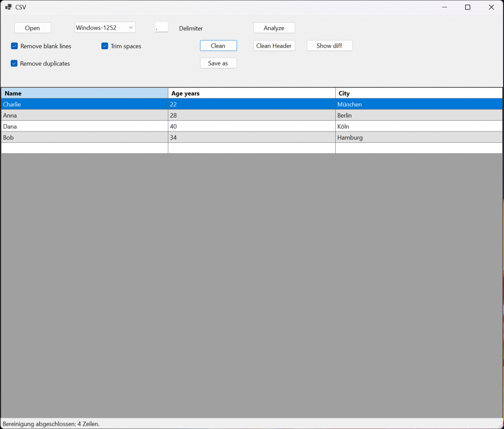The image size is (504, 429).
Task: Click the empty new row Name cell
Action: pyautogui.click(x=85, y=148)
